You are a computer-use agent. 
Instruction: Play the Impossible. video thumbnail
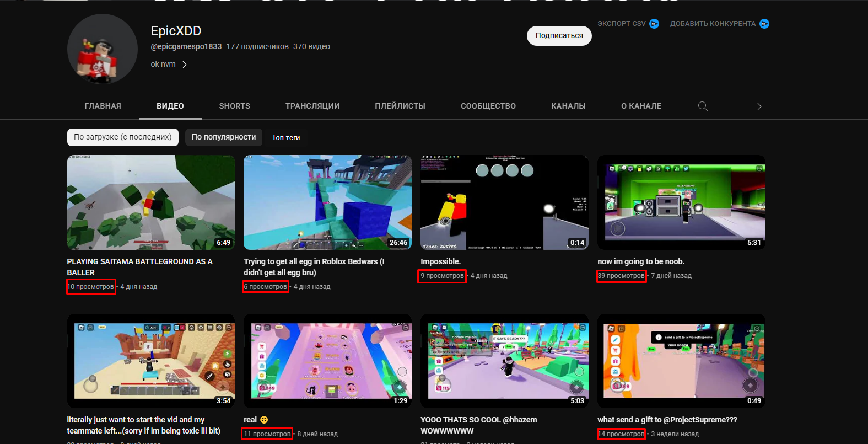tap(504, 202)
